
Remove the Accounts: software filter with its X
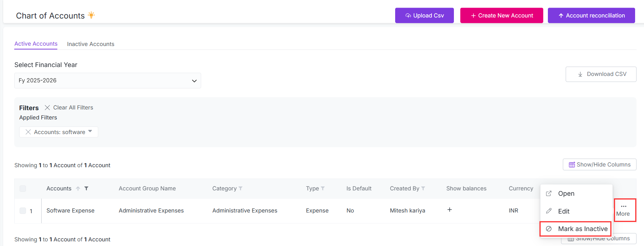click(x=28, y=132)
